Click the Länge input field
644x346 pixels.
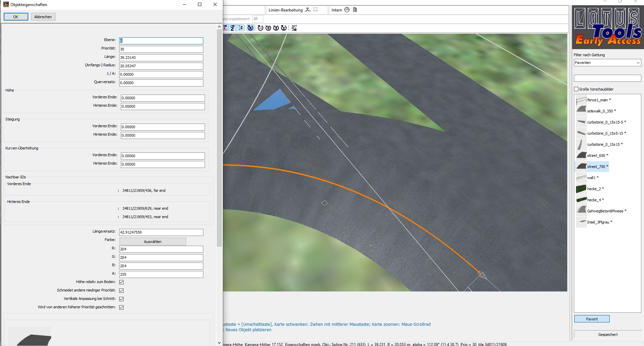[x=161, y=58]
